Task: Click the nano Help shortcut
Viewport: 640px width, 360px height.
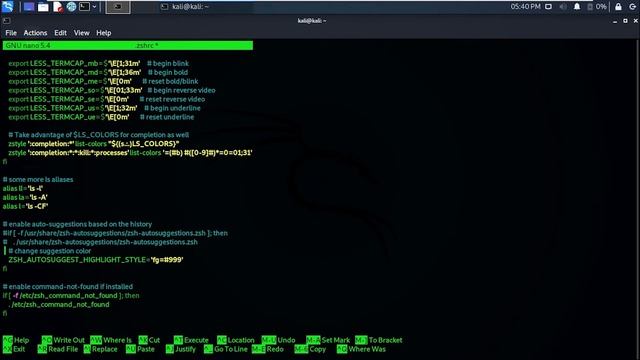Action: pos(16,340)
